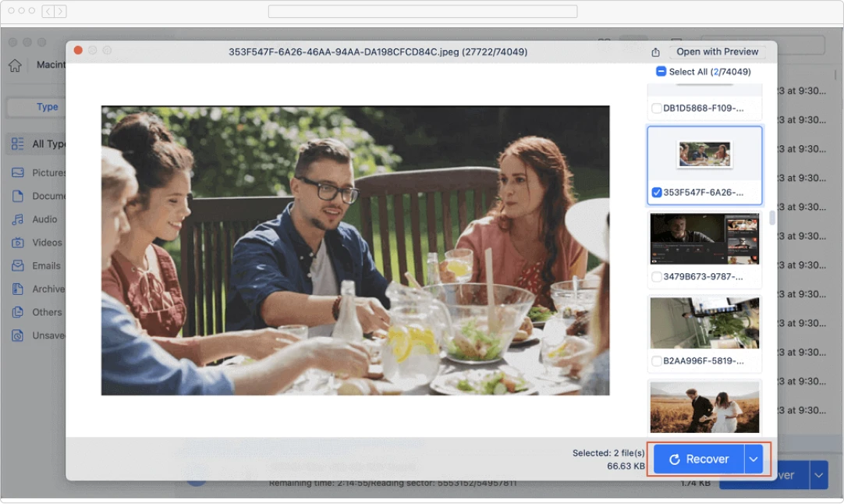
Task: Click the Recover button in preview dialog
Action: [x=699, y=460]
